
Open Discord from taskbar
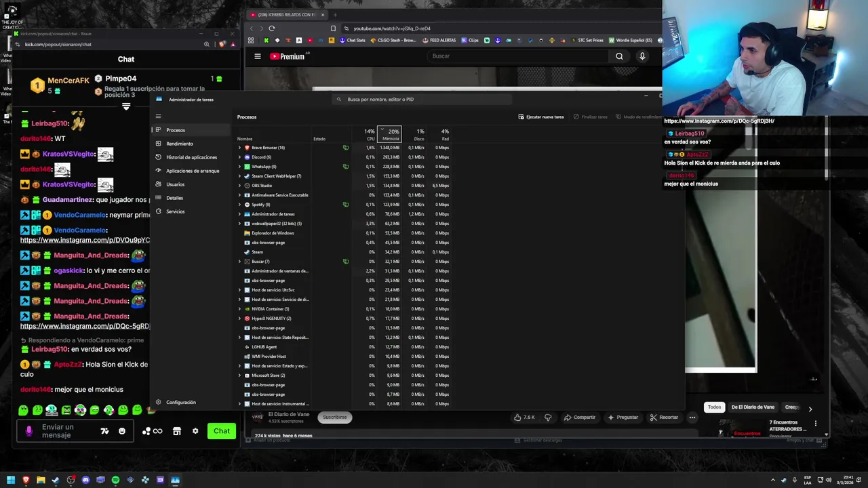[85, 480]
